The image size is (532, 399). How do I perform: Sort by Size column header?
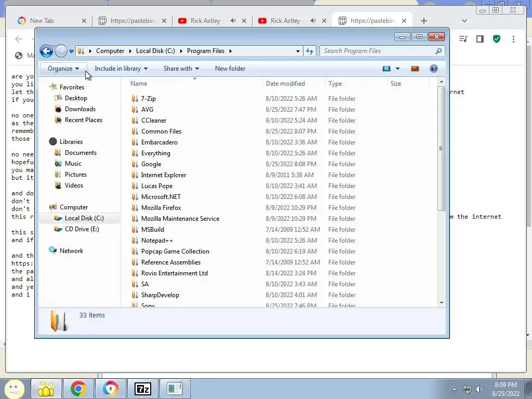[408, 84]
